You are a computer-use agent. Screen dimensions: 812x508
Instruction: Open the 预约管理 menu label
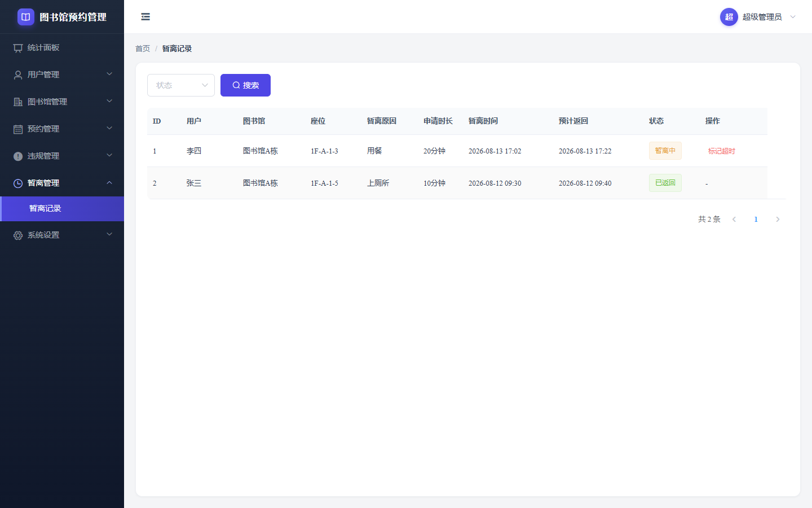[43, 129]
